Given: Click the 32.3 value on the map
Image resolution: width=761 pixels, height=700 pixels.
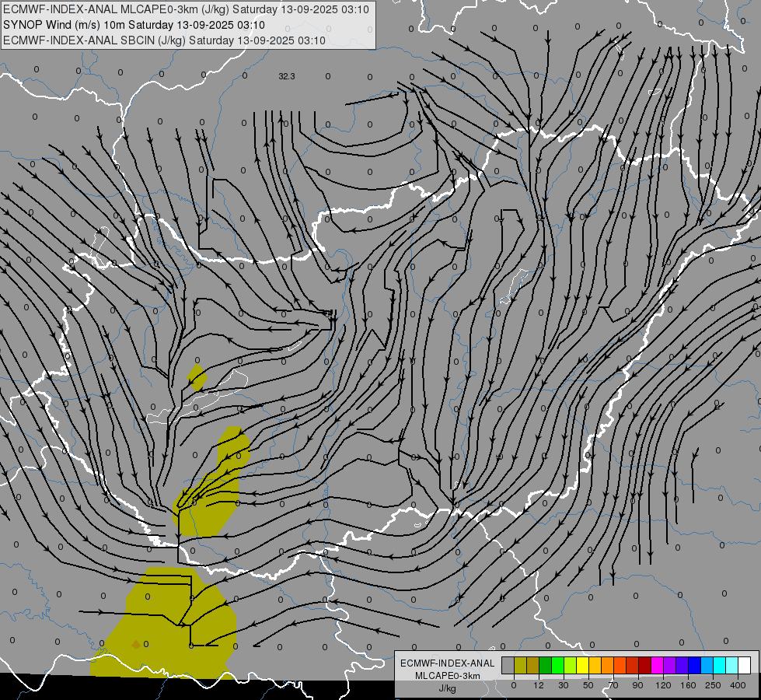Looking at the screenshot, I should tap(287, 76).
